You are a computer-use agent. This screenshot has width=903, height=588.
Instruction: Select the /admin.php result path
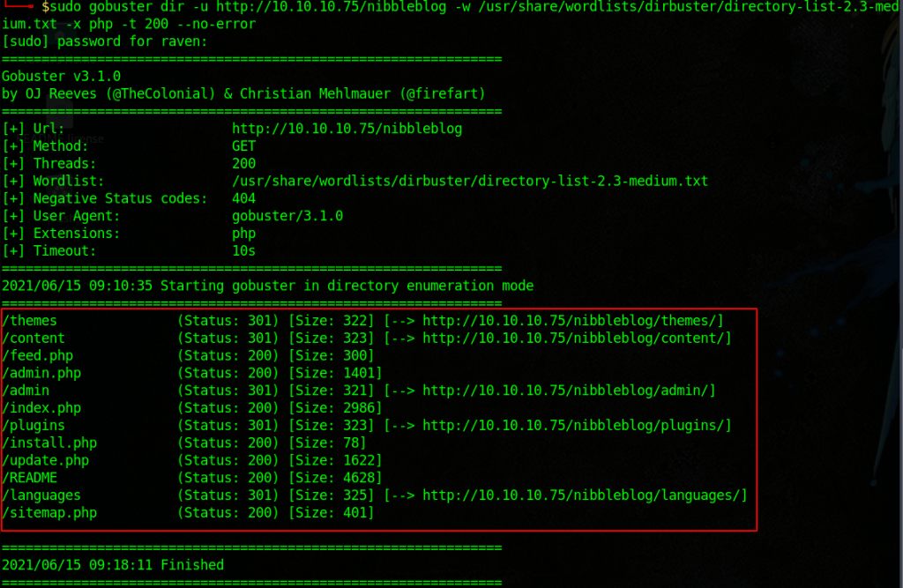(x=41, y=374)
